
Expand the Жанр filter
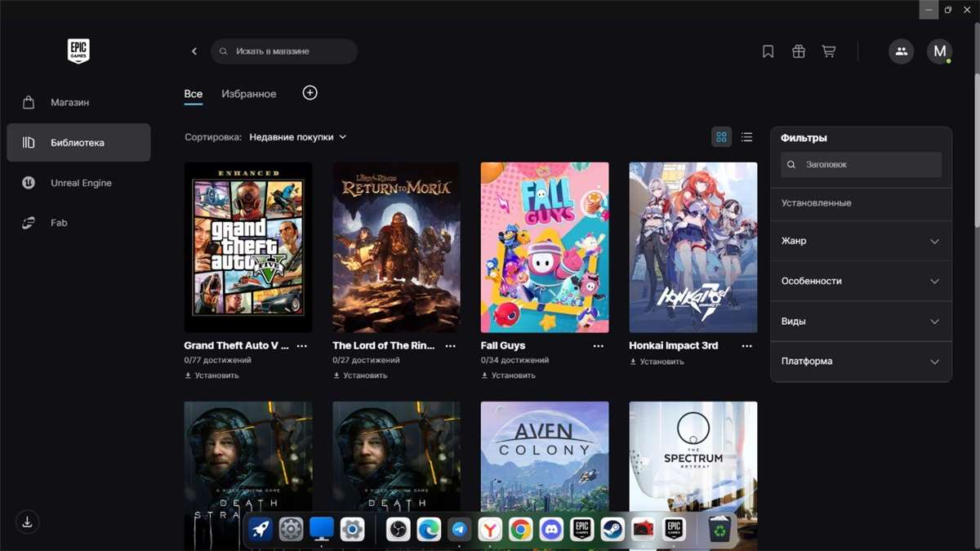coord(861,242)
